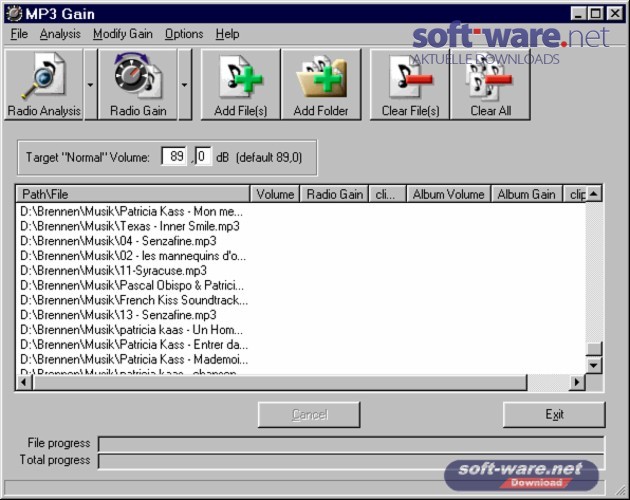Maximize the MP3 Gain window

point(595,14)
